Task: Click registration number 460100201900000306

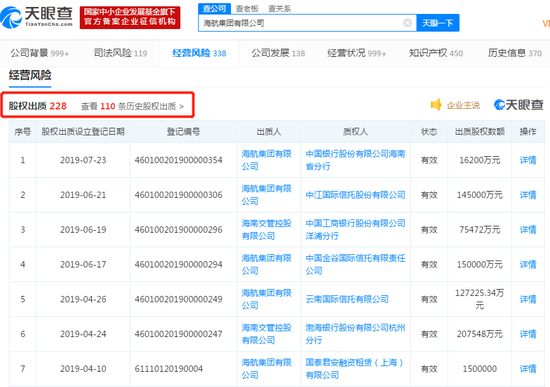Action: [x=179, y=195]
